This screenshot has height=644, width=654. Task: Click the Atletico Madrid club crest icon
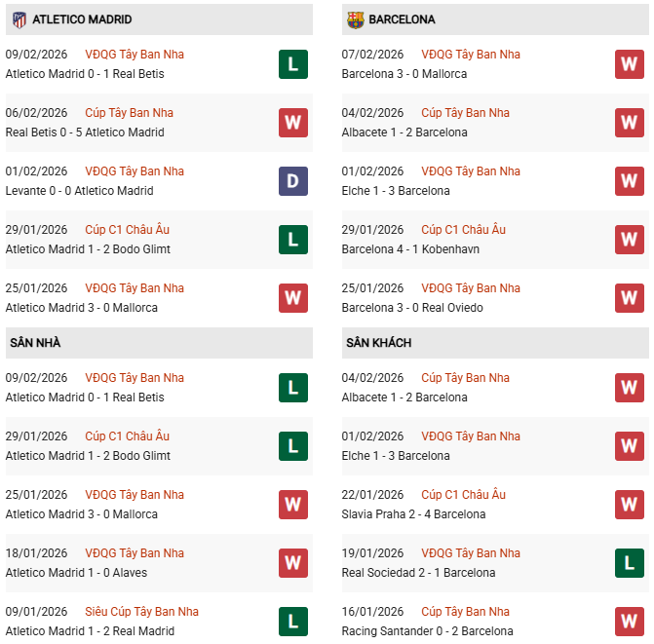pos(19,19)
